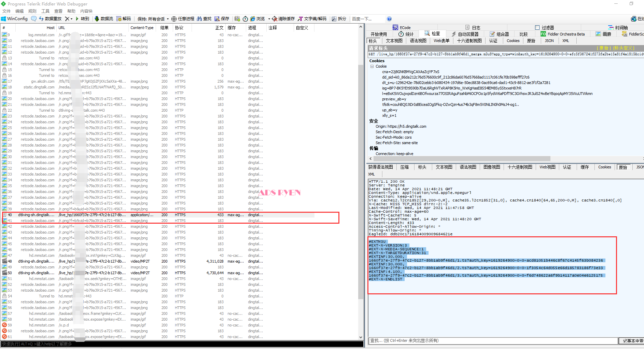Switch to the ECode tab
The image size is (644, 349).
pos(402,28)
